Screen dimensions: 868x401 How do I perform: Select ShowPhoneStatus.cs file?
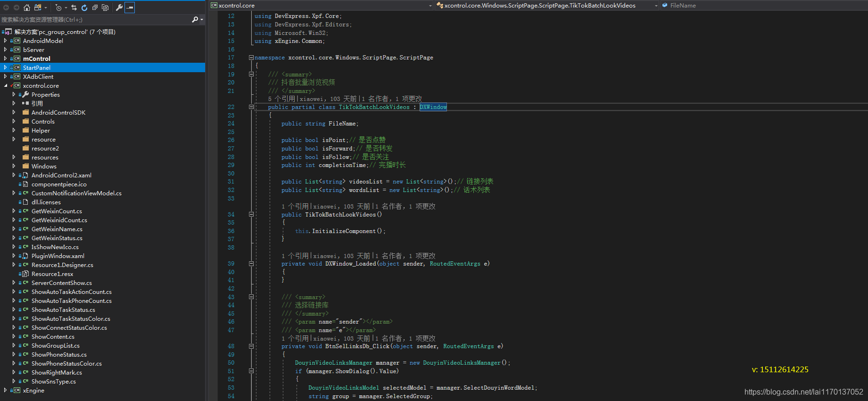59,354
